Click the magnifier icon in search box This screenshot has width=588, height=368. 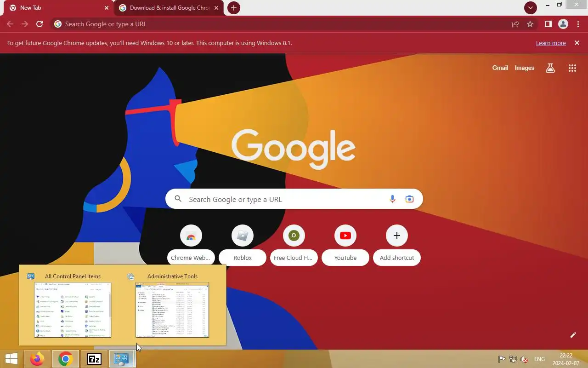point(178,199)
